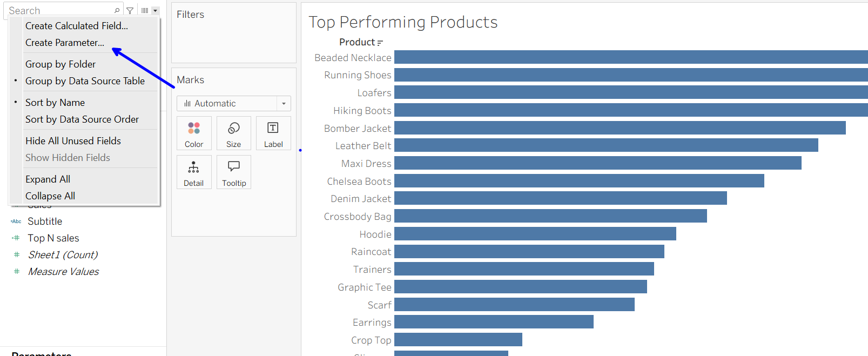Click the sort icon beside Product header

(380, 43)
